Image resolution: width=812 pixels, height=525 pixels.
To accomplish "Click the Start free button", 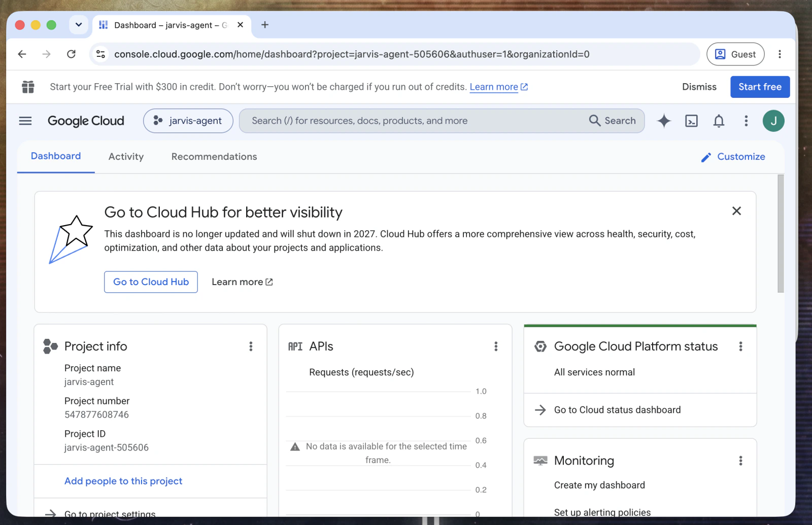I will click(760, 87).
